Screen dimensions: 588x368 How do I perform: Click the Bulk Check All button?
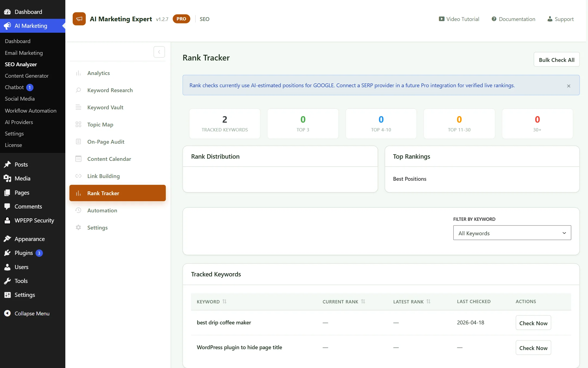(556, 60)
